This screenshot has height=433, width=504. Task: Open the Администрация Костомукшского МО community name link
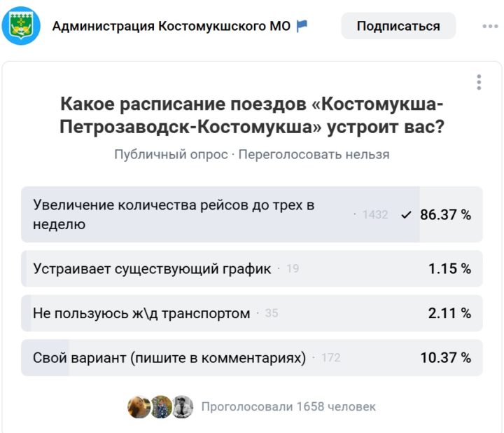tap(171, 27)
